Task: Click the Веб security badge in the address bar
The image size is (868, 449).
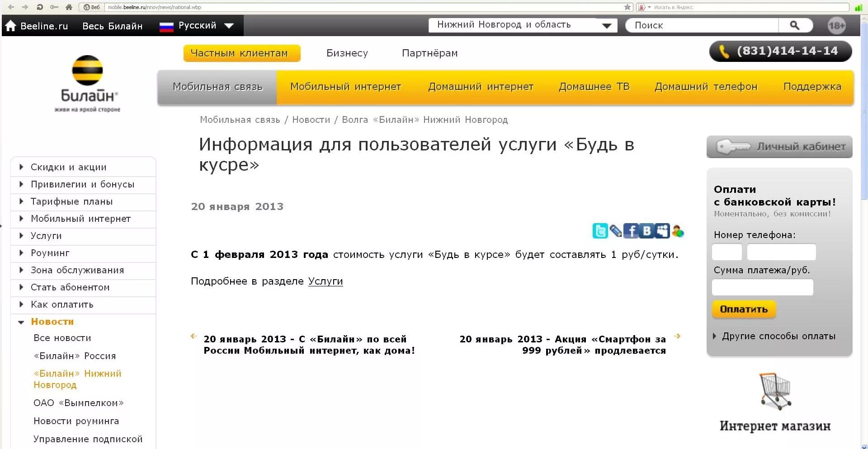Action: pos(92,7)
